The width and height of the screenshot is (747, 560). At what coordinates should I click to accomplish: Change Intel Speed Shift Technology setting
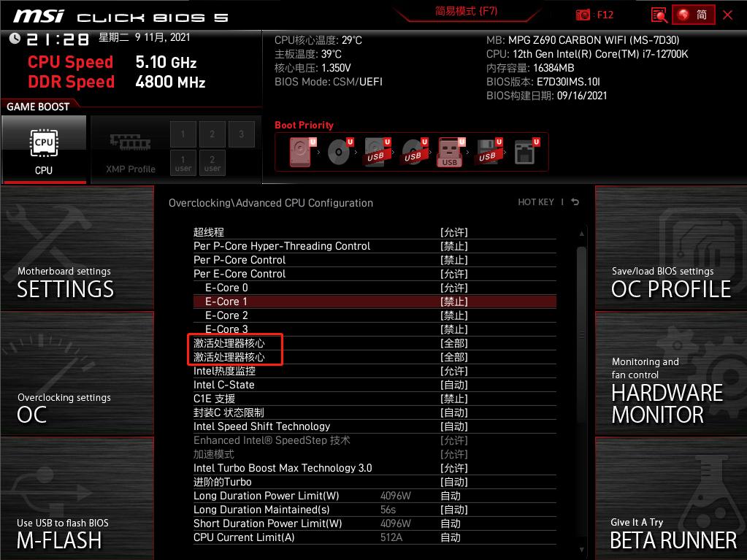(x=454, y=426)
